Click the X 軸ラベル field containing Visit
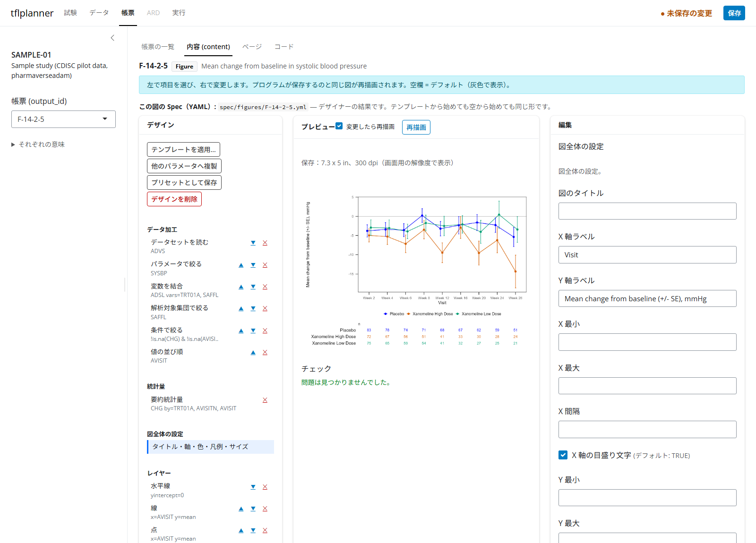 (x=647, y=255)
